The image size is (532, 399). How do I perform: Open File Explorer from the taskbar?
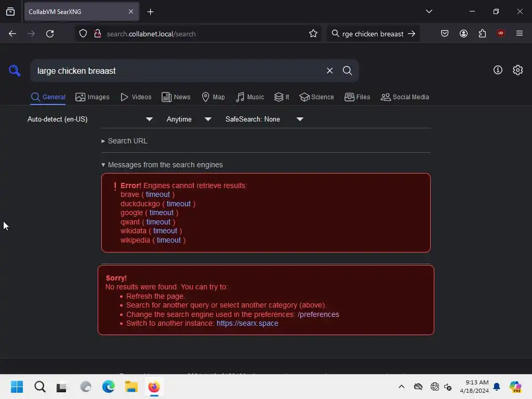[x=131, y=387]
